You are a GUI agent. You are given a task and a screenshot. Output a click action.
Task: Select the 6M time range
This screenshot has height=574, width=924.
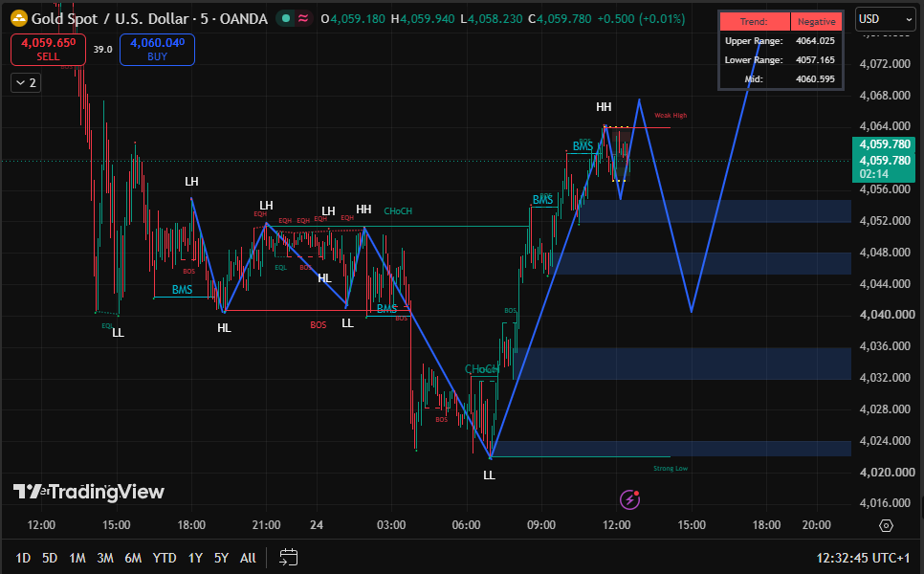[x=133, y=558]
